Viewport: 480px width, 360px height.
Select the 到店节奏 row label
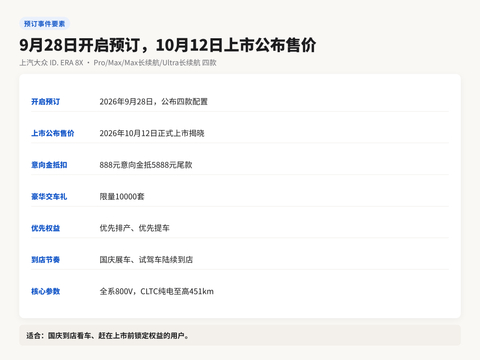tap(46, 260)
